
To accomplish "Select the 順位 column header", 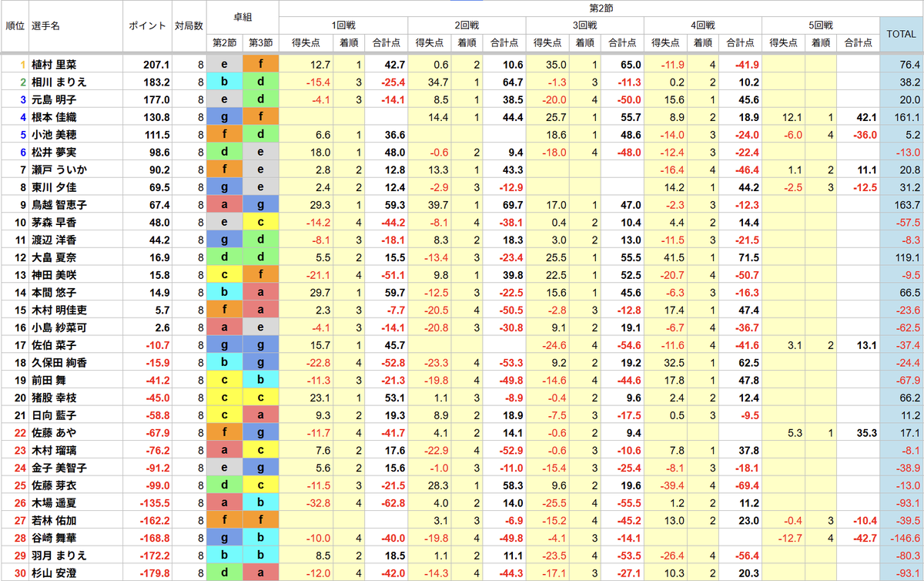I will pyautogui.click(x=15, y=25).
